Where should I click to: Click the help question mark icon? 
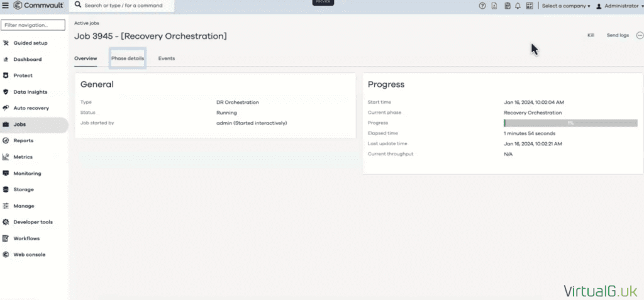(x=482, y=6)
